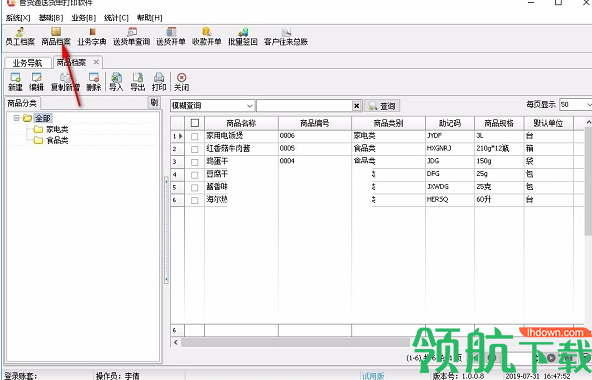Open the 系统[X] menu
This screenshot has height=380, width=592.
(18, 18)
